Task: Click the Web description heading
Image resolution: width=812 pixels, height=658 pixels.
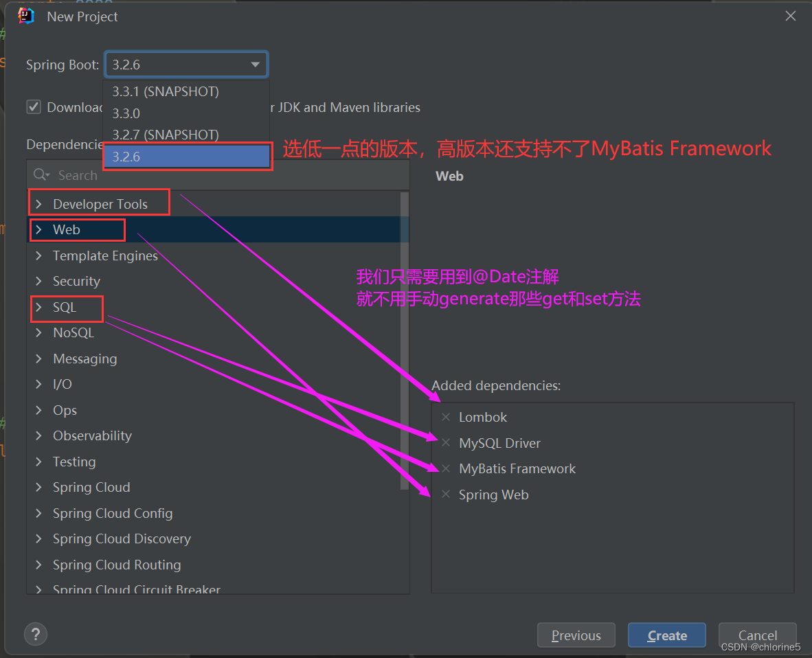Action: coord(449,176)
